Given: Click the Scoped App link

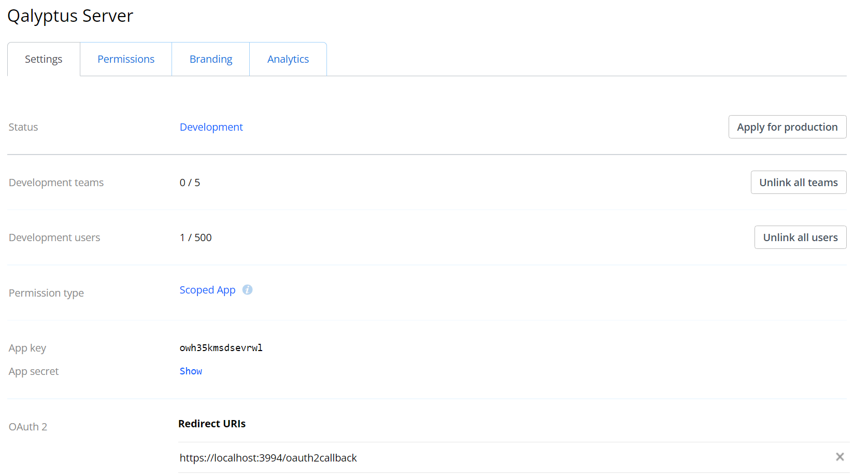Looking at the screenshot, I should click(207, 289).
